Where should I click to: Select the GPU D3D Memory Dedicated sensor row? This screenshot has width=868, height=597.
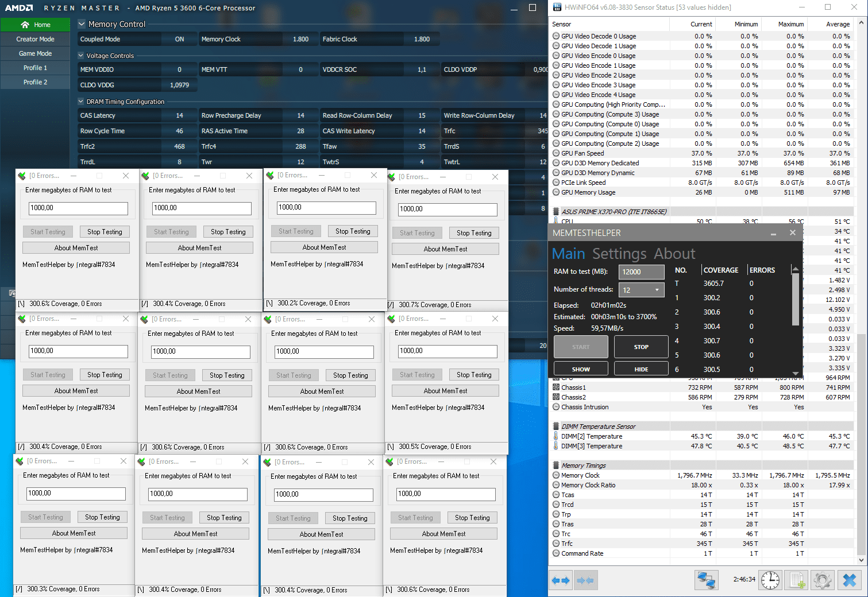(701, 163)
